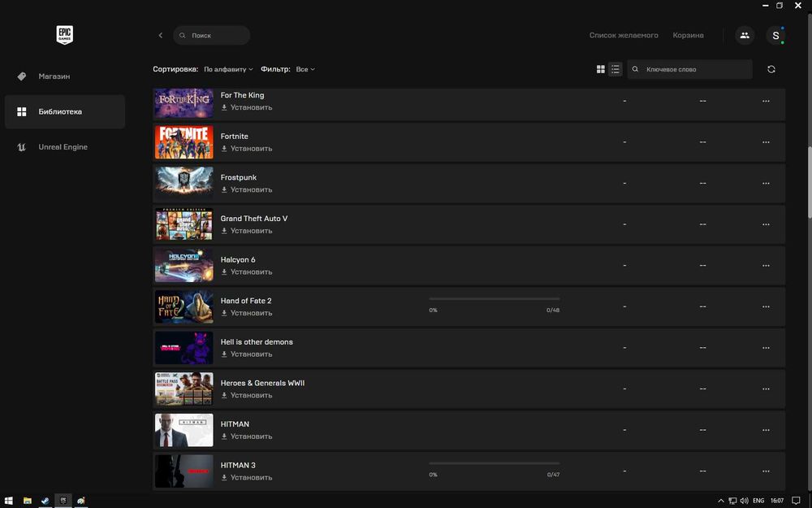Click the Hand of Fate 2 thumbnail
The height and width of the screenshot is (508, 812).
184,306
